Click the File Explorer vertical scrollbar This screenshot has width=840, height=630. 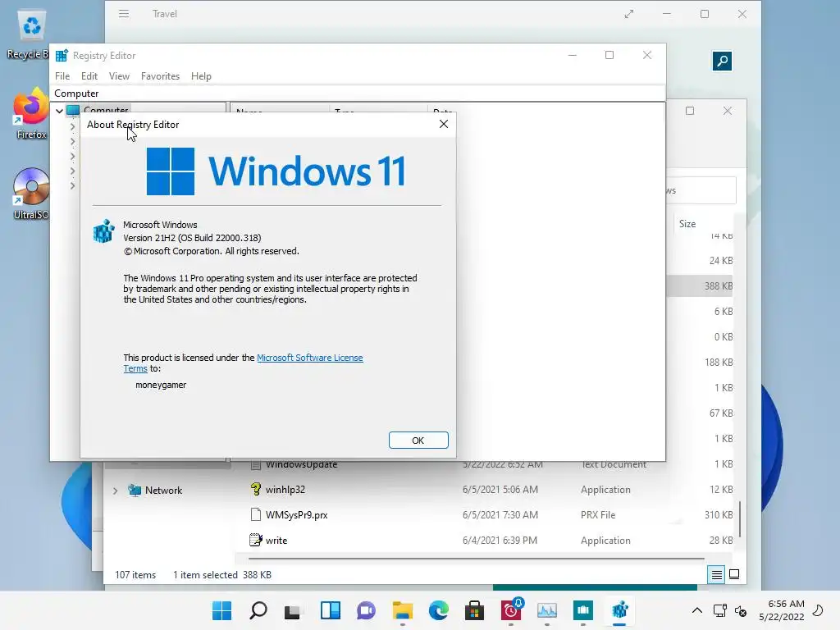pos(740,519)
